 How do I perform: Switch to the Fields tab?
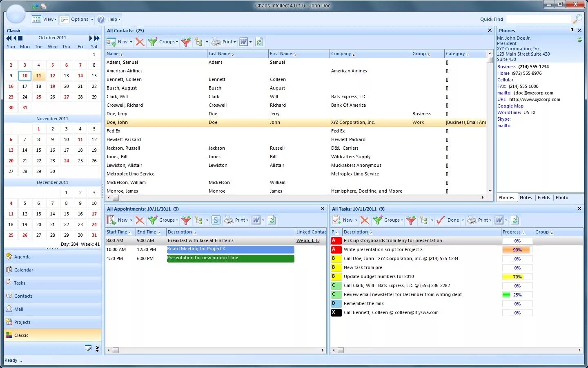click(544, 197)
